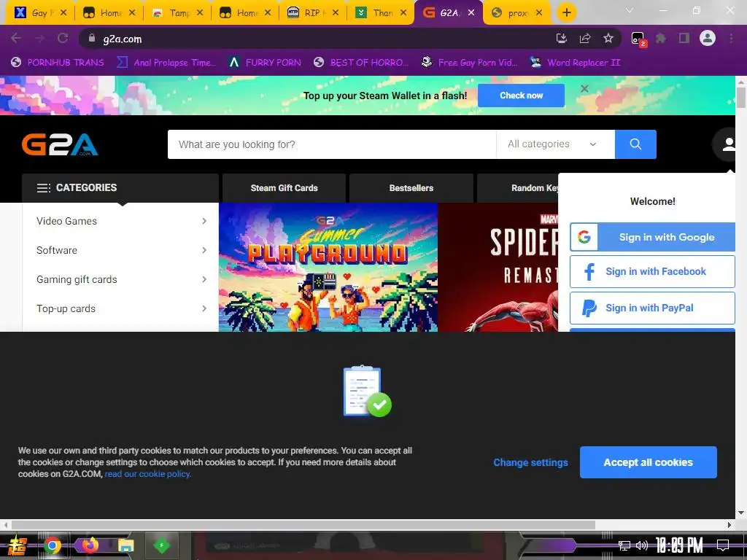Click Accept all cookies
Image resolution: width=747 pixels, height=560 pixels.
[x=649, y=462]
